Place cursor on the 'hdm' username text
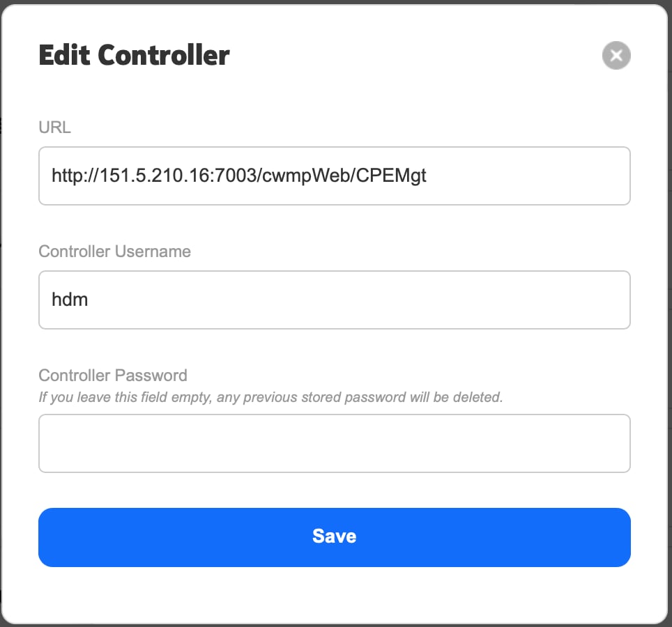Image resolution: width=672 pixels, height=627 pixels. click(70, 300)
